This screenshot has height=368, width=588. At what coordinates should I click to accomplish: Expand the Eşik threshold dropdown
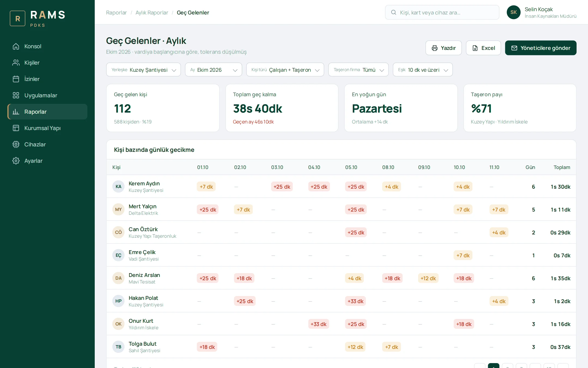coord(422,70)
